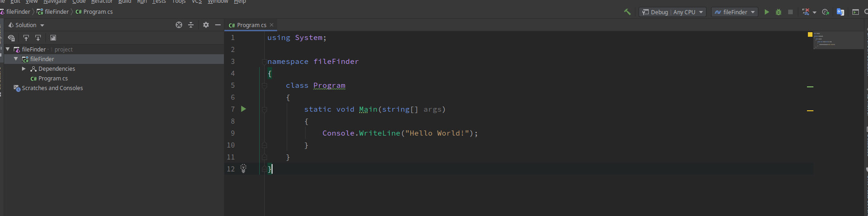Hide the Solution tool window with the minus icon
Viewport: 868px width, 216px height.
[x=218, y=25]
